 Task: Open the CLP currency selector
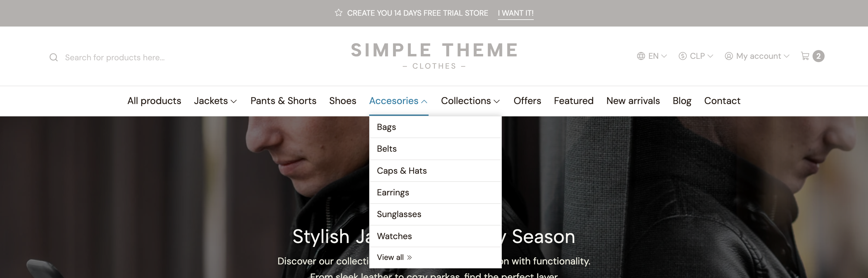tap(697, 56)
